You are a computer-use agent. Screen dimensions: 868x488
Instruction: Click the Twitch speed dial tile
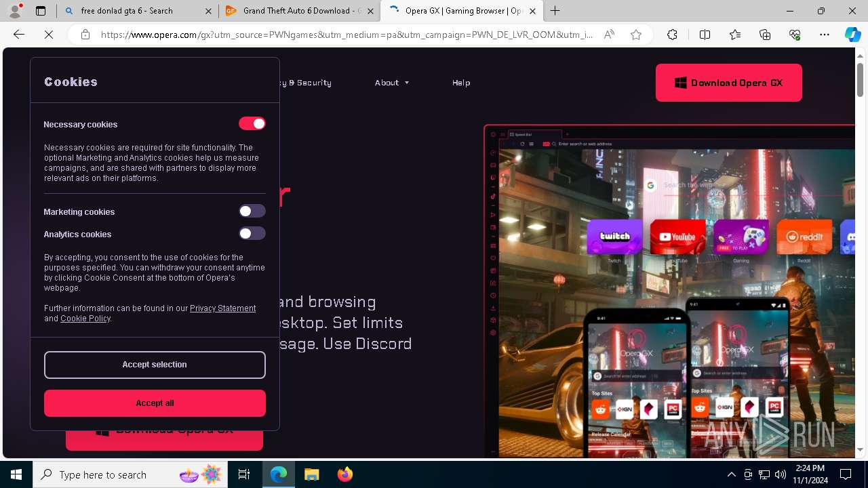coord(614,237)
